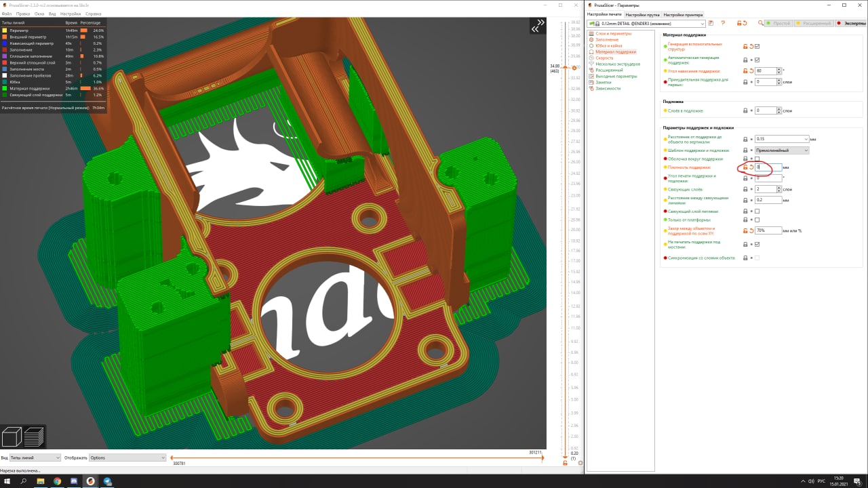868x488 pixels.
Task: Click the spinner arrows of Угол нависания поддержки
Action: (778, 70)
